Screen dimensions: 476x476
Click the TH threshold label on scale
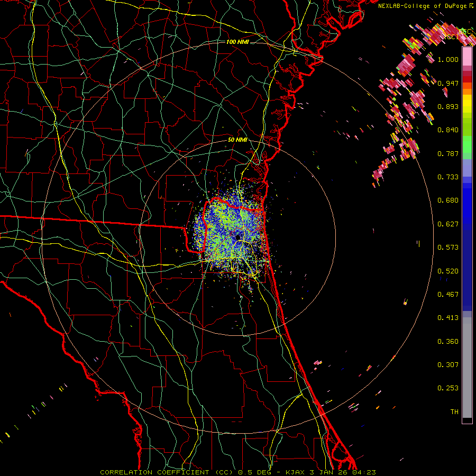point(454,412)
